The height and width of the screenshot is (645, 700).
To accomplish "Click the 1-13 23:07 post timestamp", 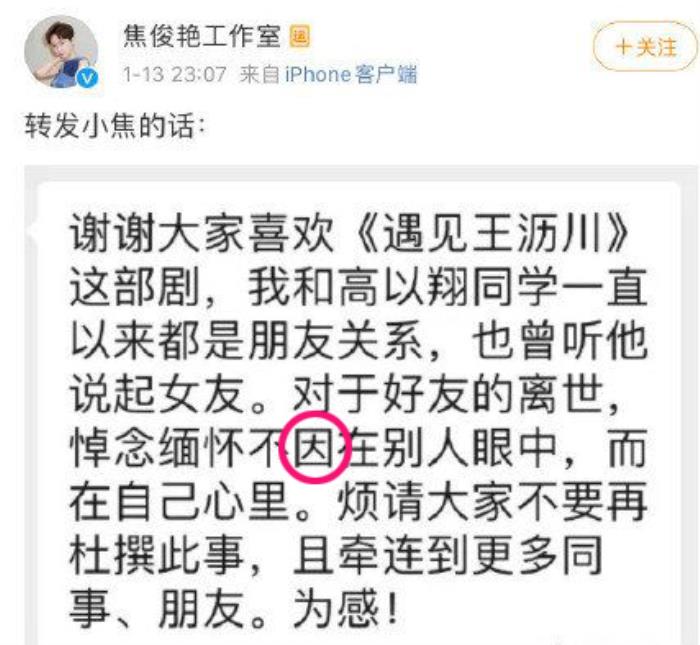I will click(175, 74).
